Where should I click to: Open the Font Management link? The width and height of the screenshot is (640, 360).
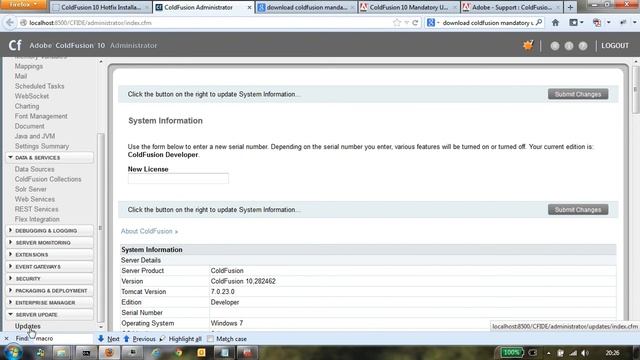(41, 116)
